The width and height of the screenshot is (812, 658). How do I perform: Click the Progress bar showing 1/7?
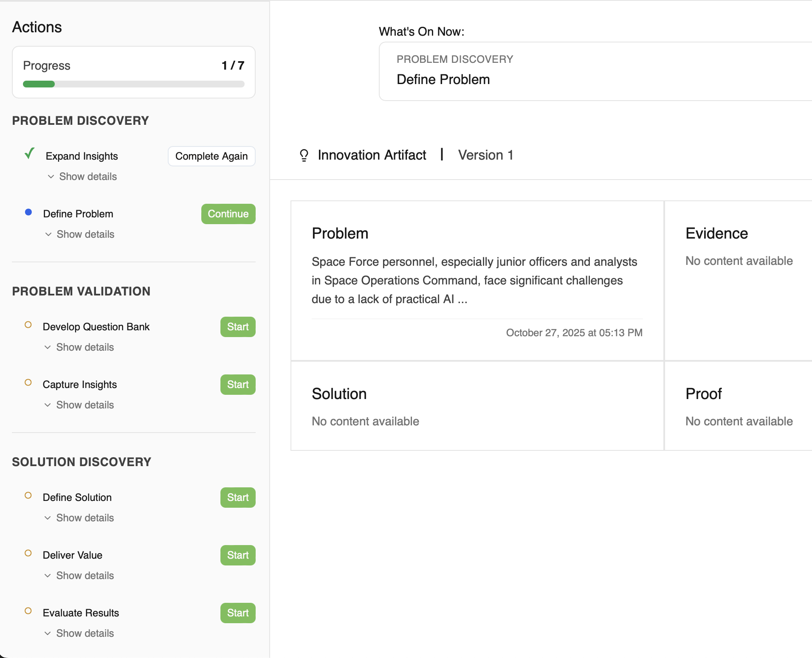[x=133, y=84]
